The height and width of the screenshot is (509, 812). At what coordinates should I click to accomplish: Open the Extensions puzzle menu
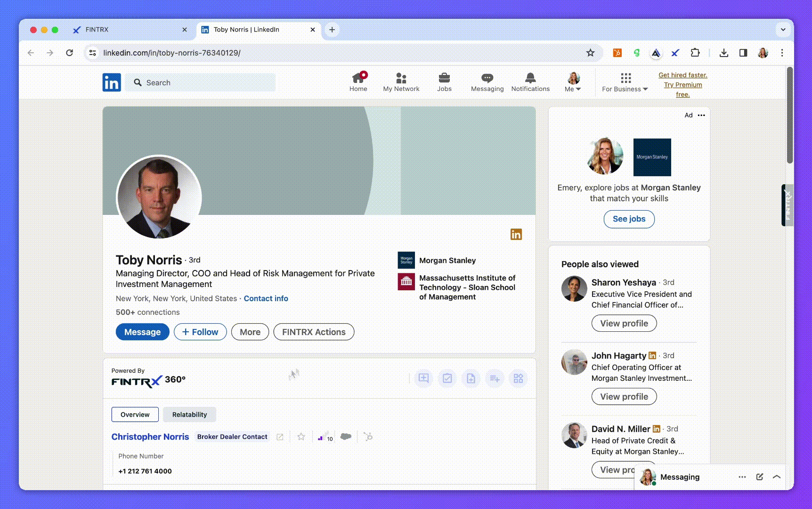695,53
